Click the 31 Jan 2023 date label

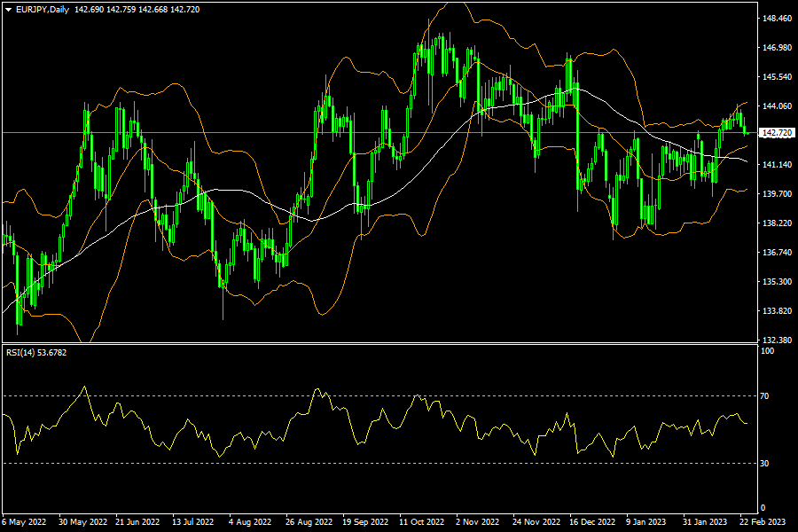(705, 522)
